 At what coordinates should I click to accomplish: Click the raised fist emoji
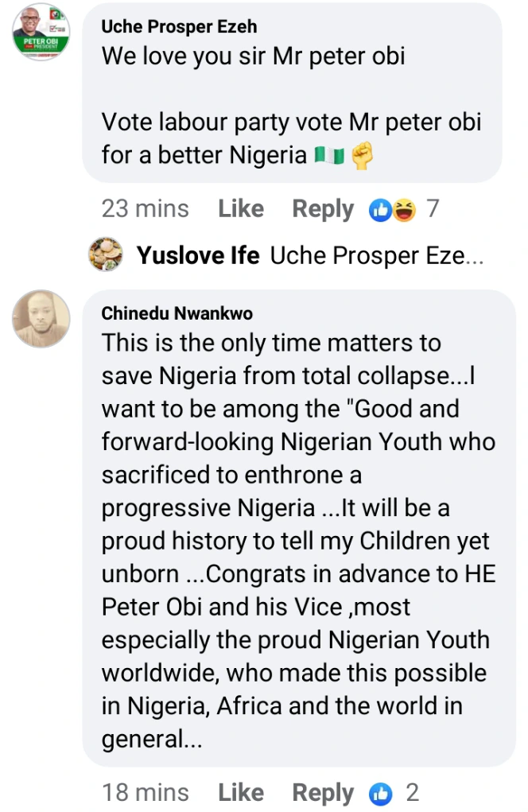click(x=363, y=156)
